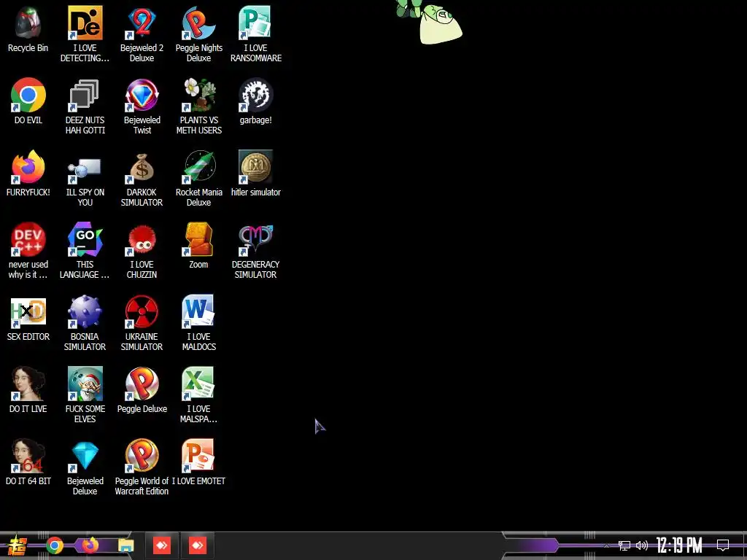Open the notification center icon
Screen dimensions: 747x560
pyautogui.click(x=723, y=545)
